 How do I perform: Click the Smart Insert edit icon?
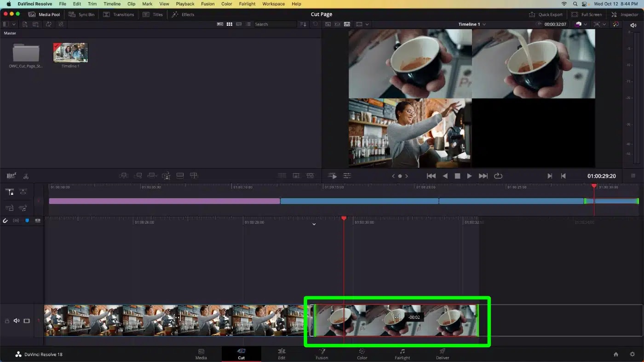123,175
